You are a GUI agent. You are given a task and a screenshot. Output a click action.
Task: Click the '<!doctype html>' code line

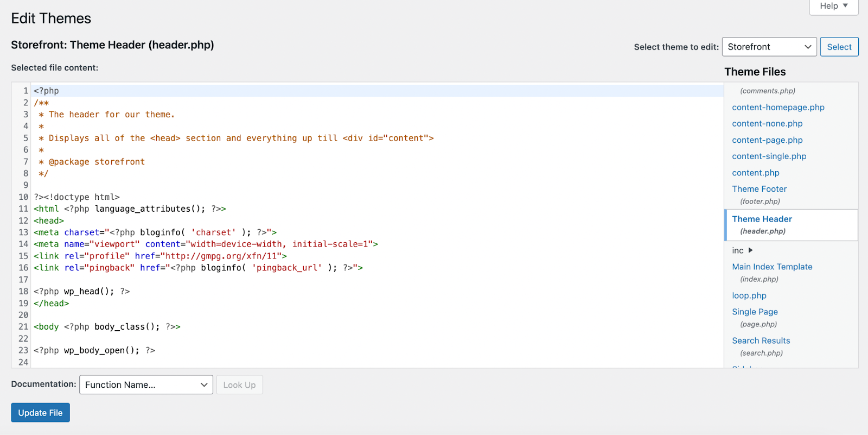(77, 197)
